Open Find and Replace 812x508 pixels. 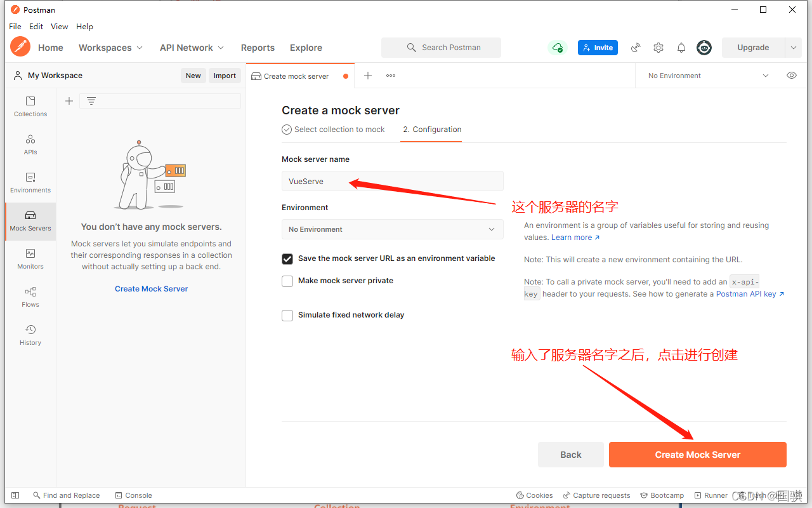(x=67, y=495)
